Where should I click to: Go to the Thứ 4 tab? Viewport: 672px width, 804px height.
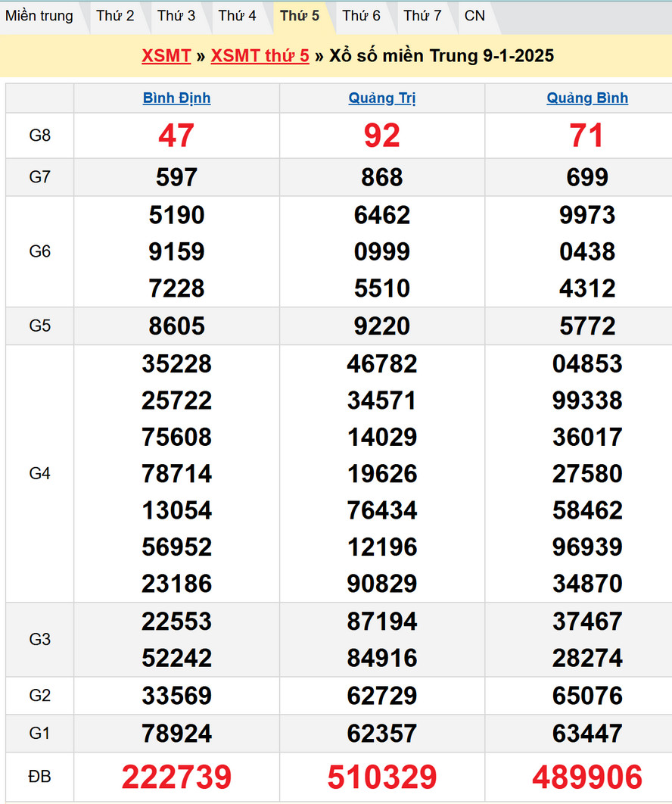pyautogui.click(x=238, y=16)
